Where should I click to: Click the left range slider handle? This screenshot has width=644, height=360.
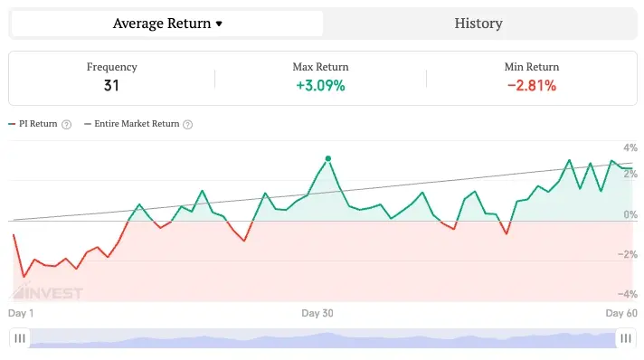point(20,338)
